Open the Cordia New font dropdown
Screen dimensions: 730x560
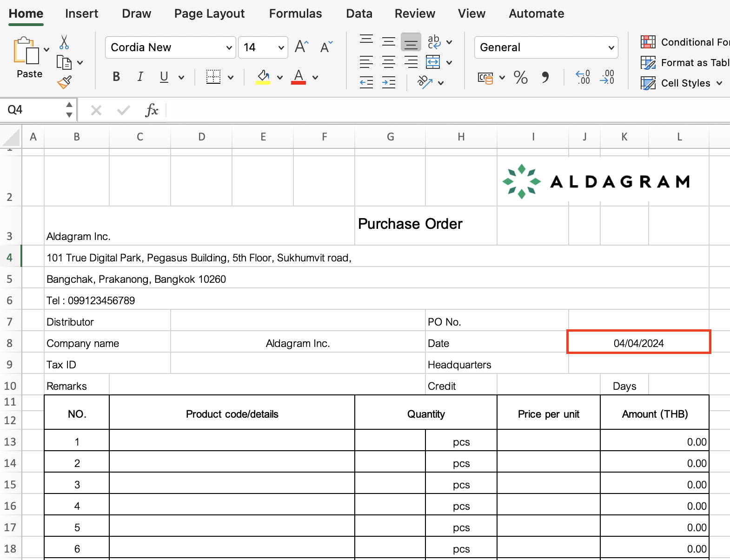click(x=229, y=47)
